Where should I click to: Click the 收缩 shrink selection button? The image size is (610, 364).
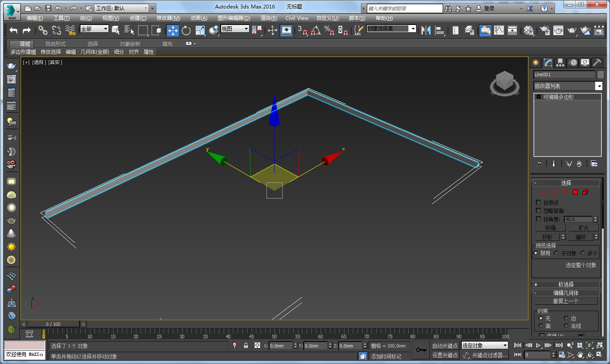click(x=550, y=228)
